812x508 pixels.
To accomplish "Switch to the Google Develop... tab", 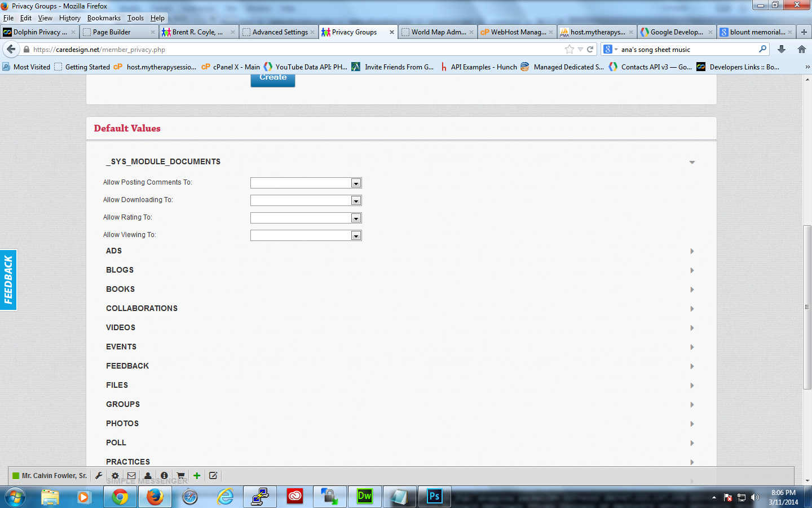I will tap(677, 32).
